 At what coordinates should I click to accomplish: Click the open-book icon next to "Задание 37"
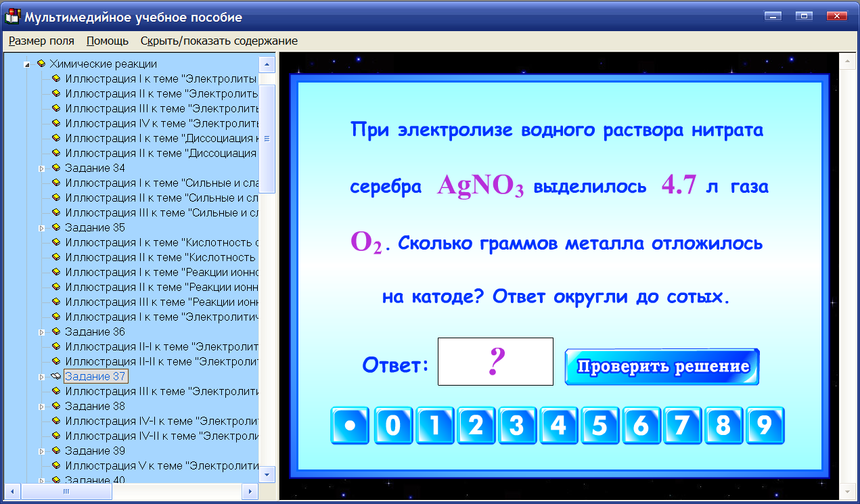tap(57, 375)
